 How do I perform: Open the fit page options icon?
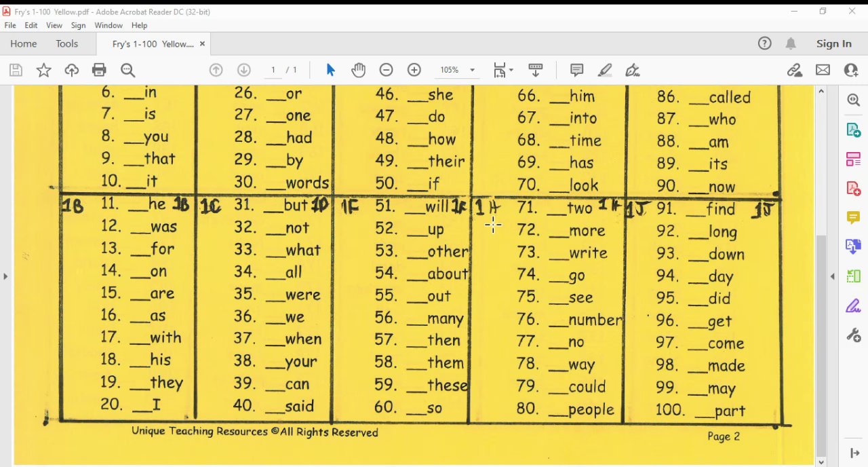point(502,70)
